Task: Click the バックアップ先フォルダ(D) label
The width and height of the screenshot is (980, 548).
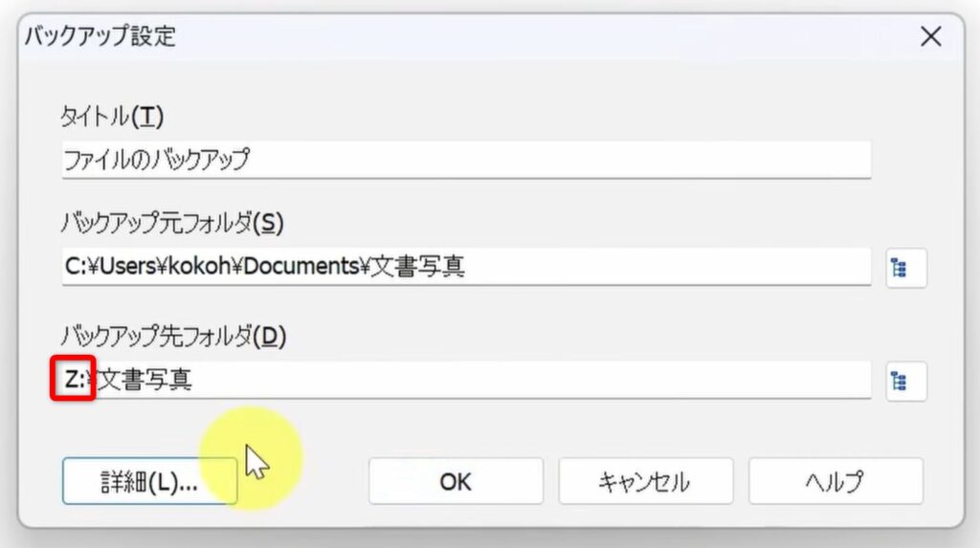Action: click(172, 336)
